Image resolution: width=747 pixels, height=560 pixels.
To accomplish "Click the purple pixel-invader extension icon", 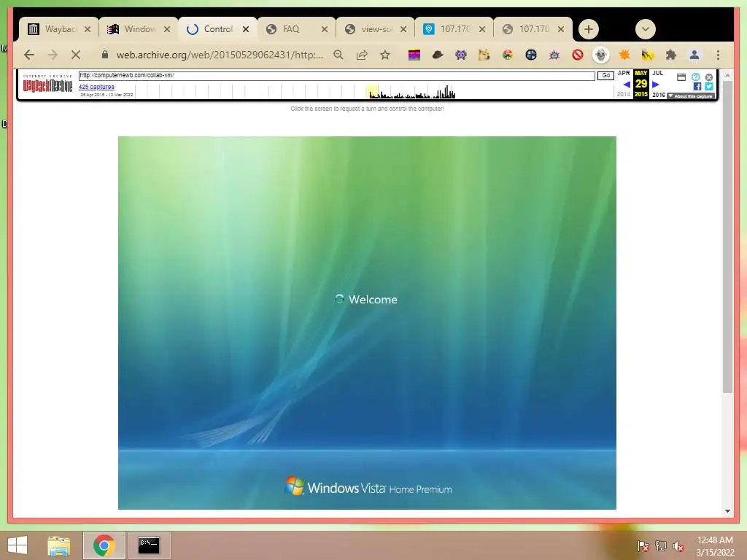I will pos(461,55).
